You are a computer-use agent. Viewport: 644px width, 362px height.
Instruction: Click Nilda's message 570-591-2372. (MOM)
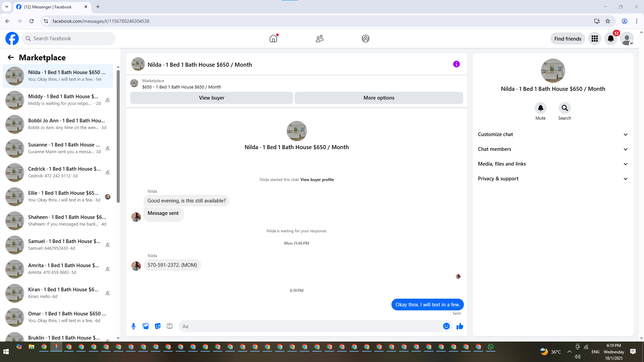point(172,265)
